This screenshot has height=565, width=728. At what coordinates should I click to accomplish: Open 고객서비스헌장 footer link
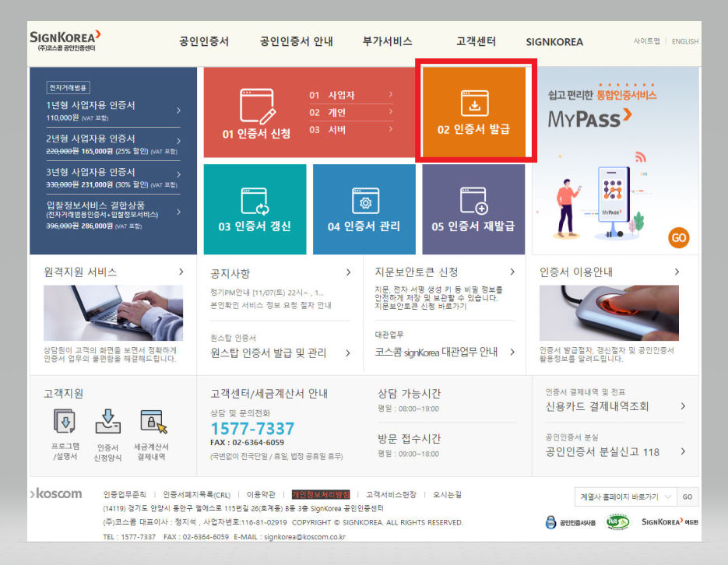391,494
